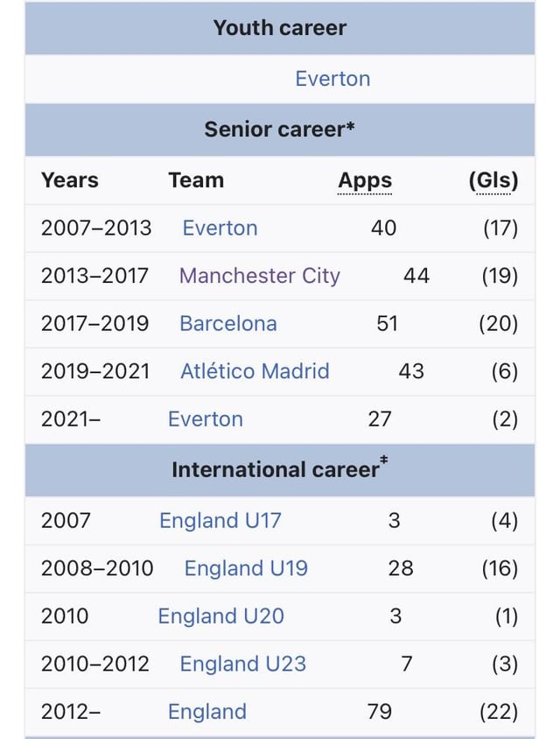Open the England U17 link
The height and width of the screenshot is (739, 560).
(220, 521)
